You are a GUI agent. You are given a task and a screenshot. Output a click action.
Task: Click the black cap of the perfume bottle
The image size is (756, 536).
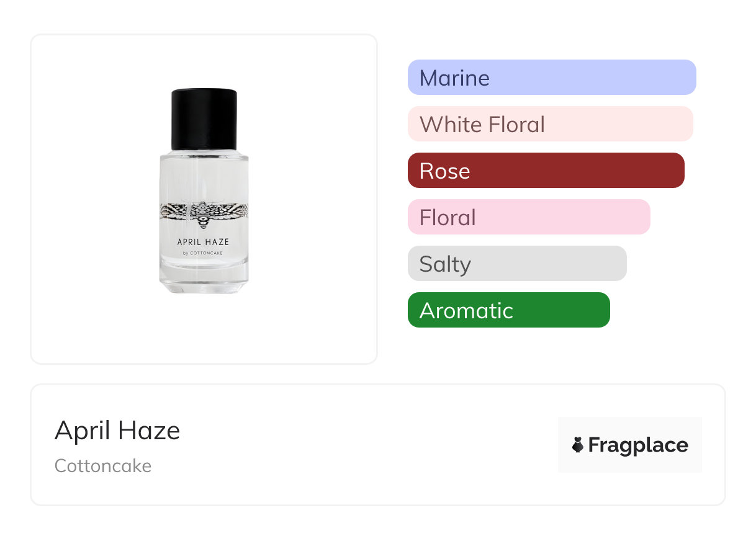tap(204, 119)
